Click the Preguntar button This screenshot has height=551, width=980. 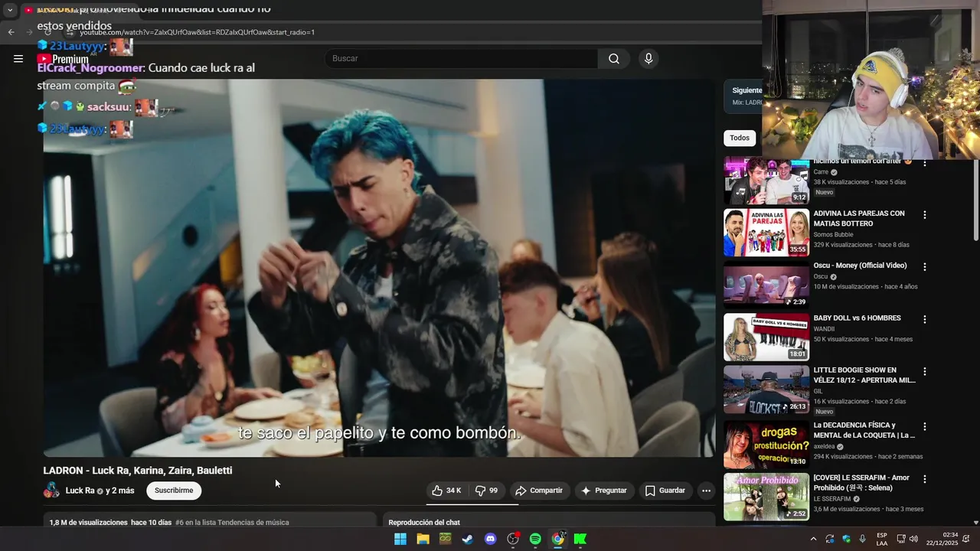(604, 491)
